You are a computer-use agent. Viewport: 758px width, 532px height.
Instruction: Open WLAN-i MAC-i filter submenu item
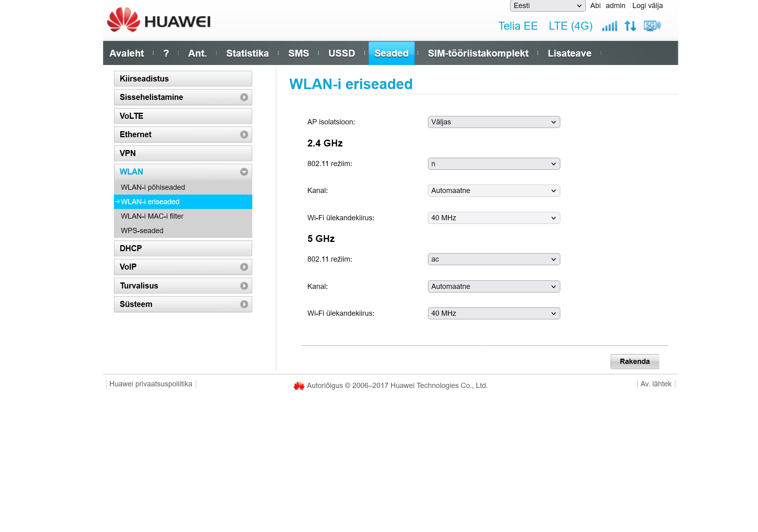click(183, 216)
